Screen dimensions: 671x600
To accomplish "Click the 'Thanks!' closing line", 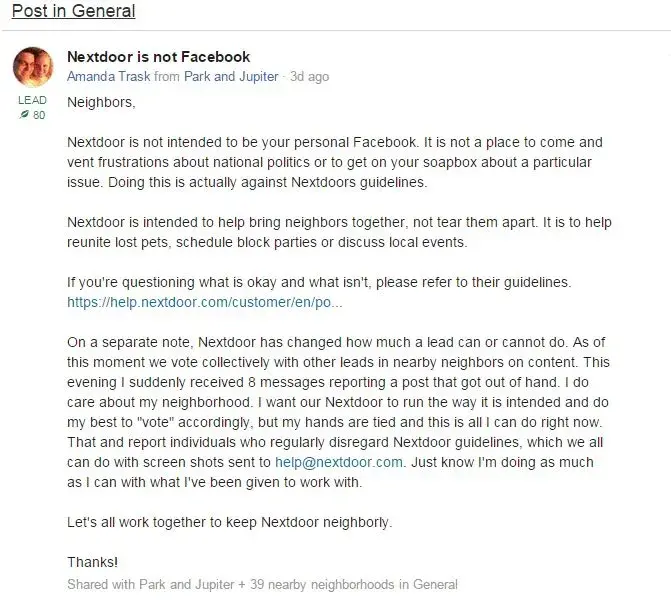I will pos(92,561).
